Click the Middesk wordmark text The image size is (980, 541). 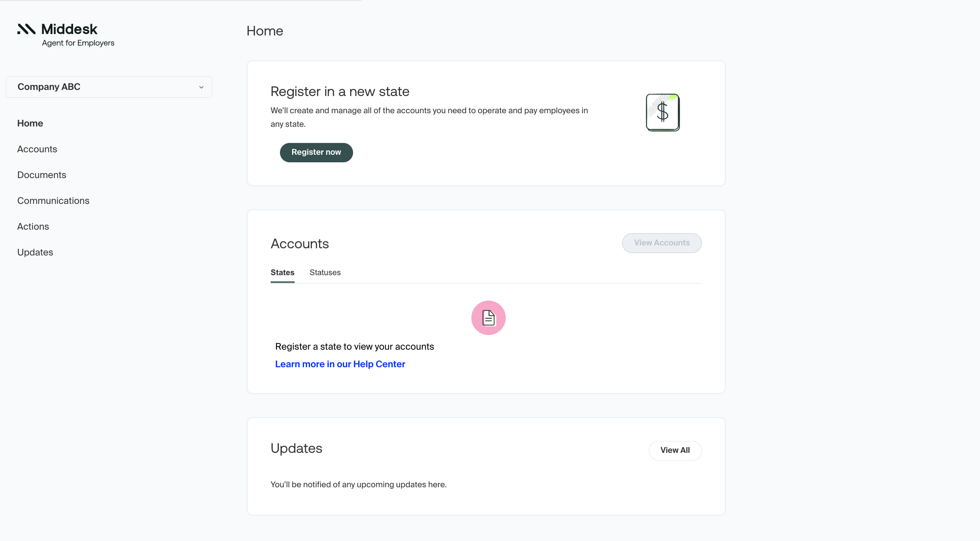click(69, 29)
